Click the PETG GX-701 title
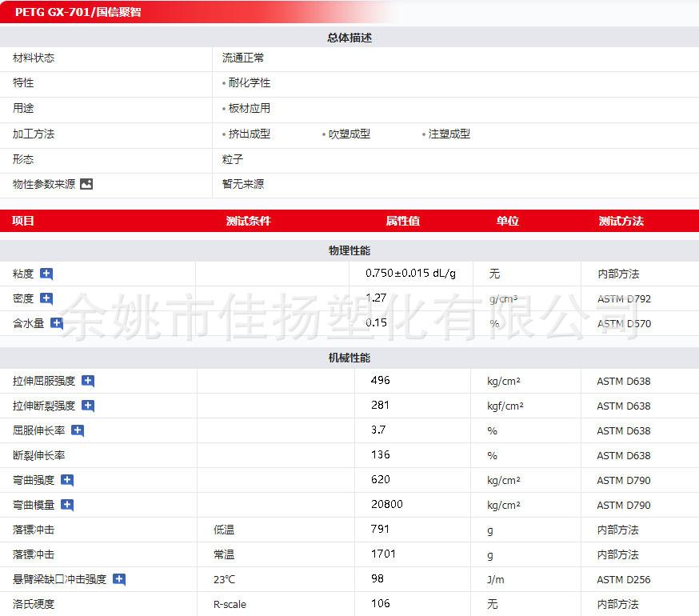The image size is (699, 616). (x=78, y=12)
